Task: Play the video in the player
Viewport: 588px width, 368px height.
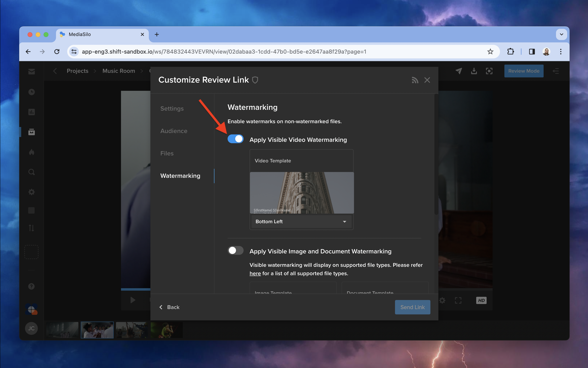Action: (x=133, y=300)
